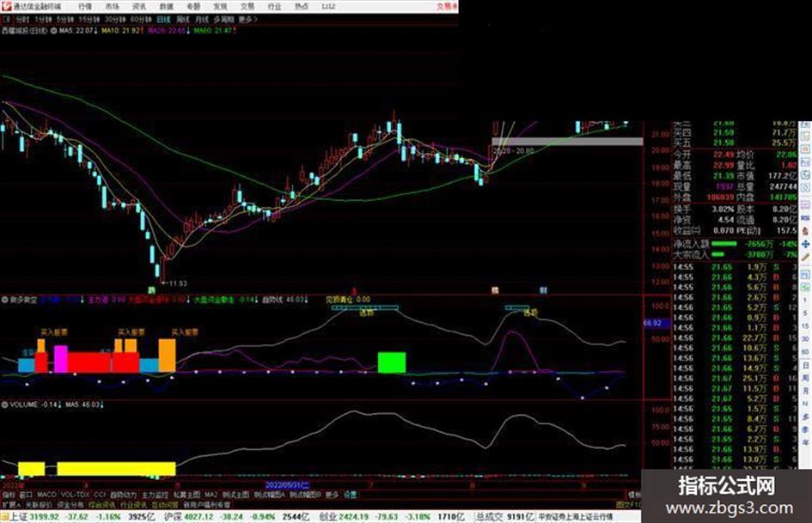Select 月 monthly period in right sidebar
This screenshot has height=523, width=812.
805,391
